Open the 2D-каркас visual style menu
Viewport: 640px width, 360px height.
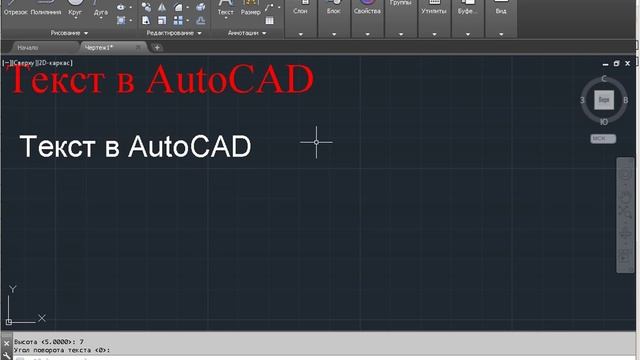54,63
